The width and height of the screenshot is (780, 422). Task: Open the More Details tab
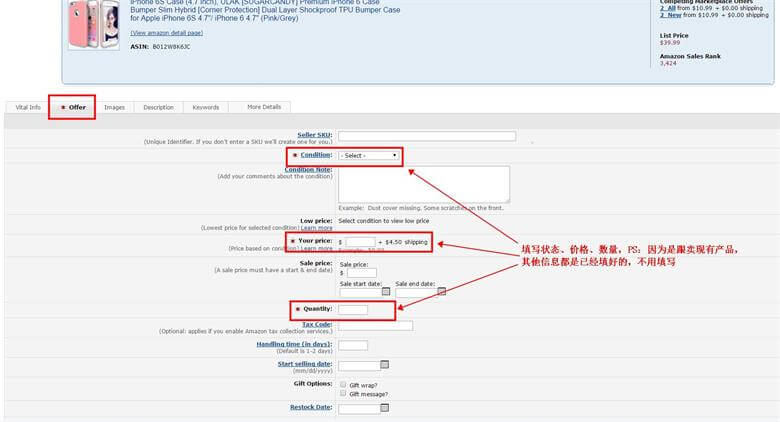(x=264, y=107)
